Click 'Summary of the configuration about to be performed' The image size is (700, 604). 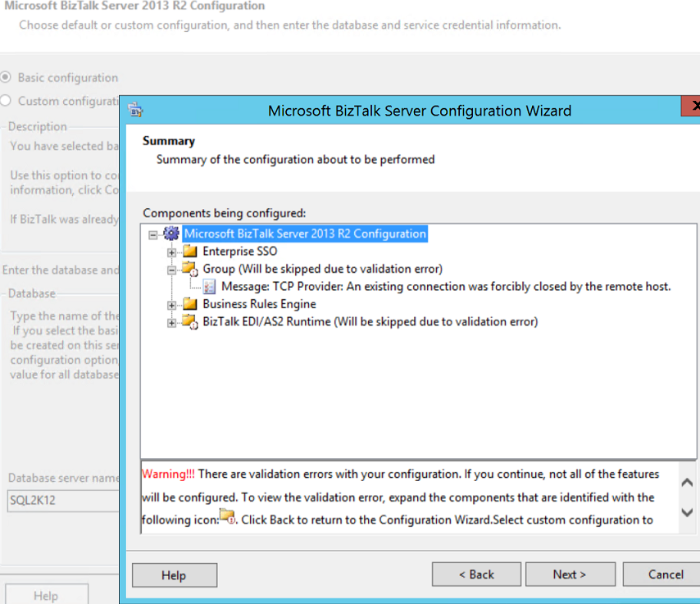(x=295, y=159)
